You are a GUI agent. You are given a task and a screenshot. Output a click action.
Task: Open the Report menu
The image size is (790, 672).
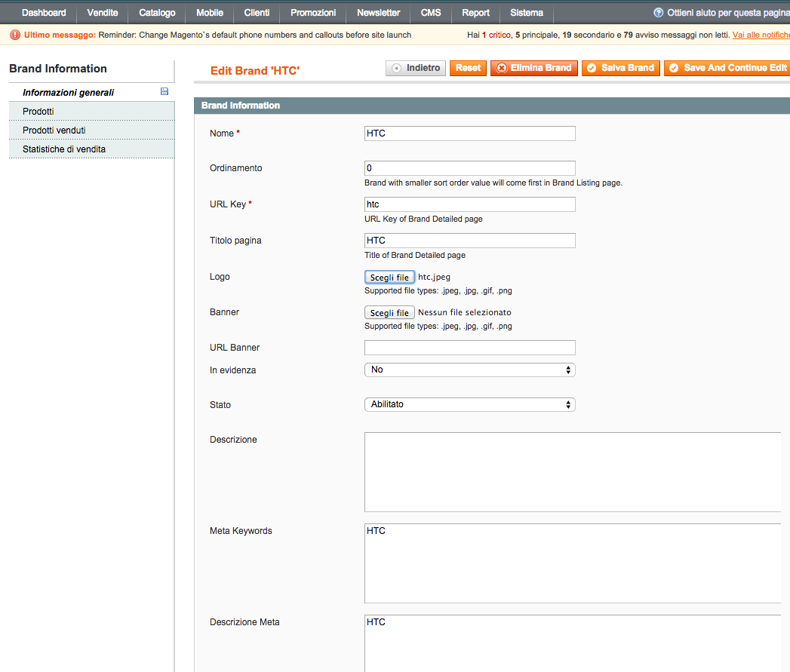[475, 13]
